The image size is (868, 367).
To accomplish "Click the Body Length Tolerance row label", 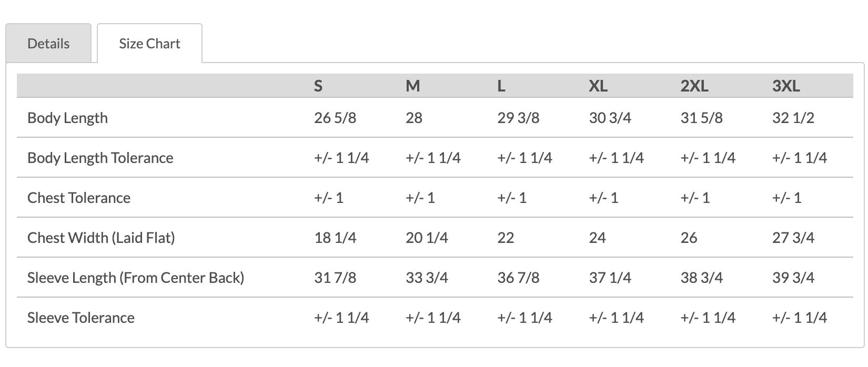I will tap(100, 158).
